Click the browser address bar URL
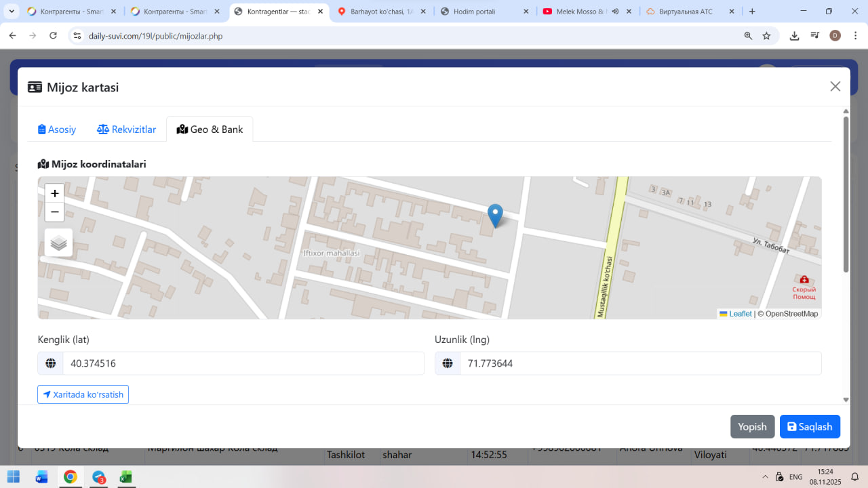Screen dimensions: 868x488 click(x=156, y=36)
